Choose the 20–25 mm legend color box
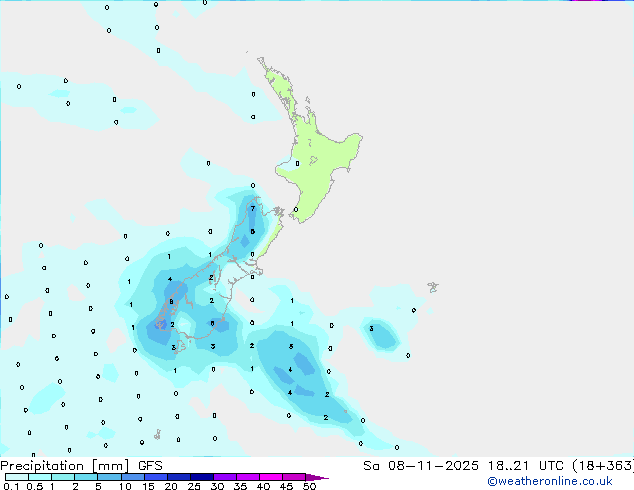 click(x=179, y=477)
